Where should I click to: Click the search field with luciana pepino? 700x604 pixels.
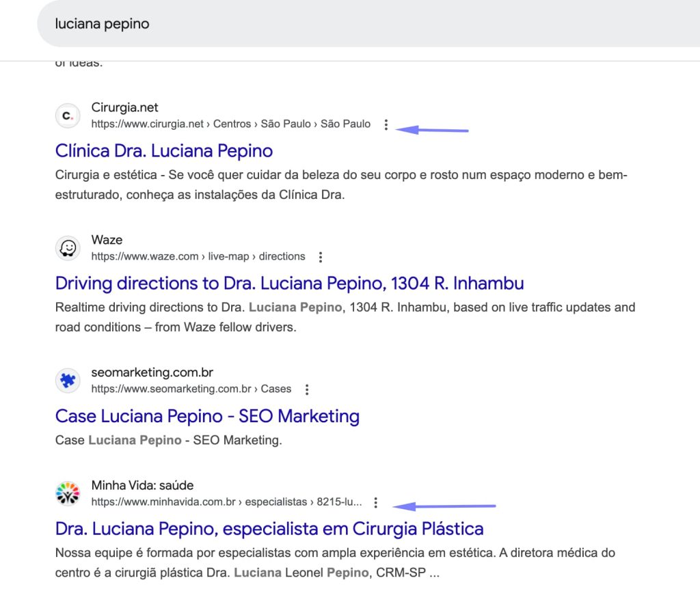click(x=368, y=24)
